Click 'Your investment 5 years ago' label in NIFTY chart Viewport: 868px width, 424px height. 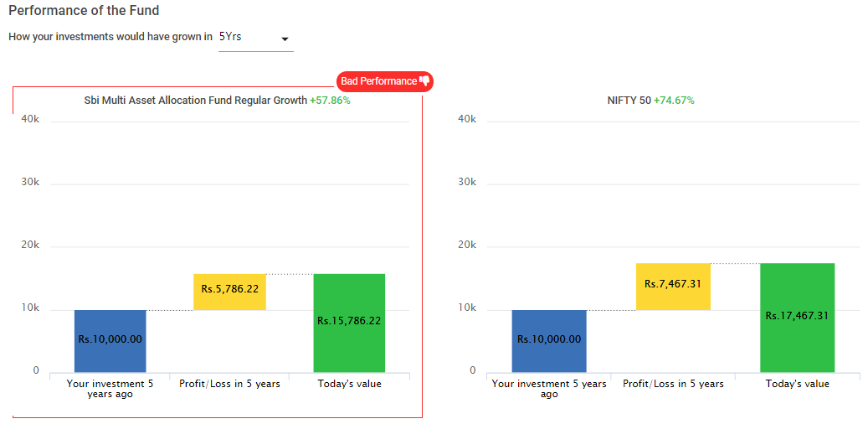tap(549, 389)
